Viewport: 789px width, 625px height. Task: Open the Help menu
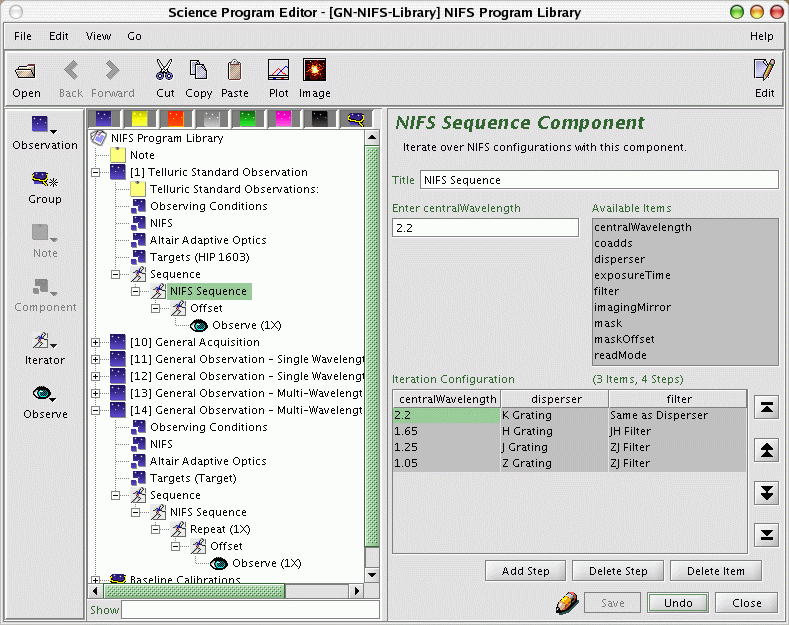(x=761, y=36)
